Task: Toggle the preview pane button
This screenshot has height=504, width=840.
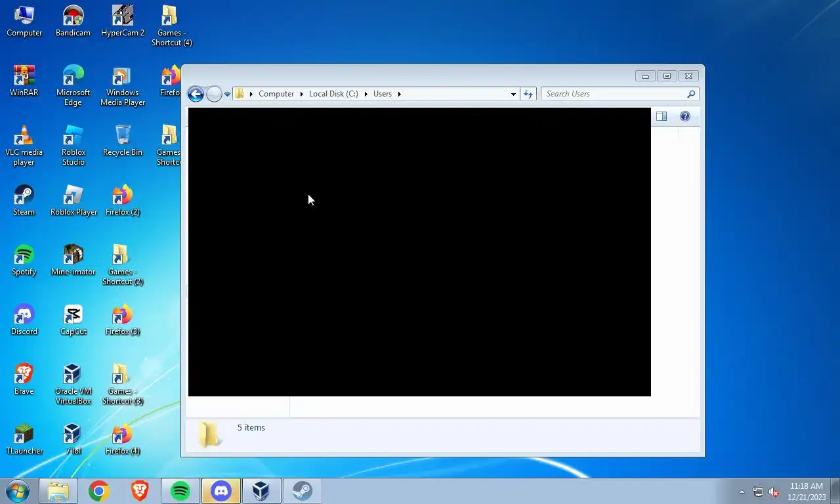Action: tap(661, 116)
